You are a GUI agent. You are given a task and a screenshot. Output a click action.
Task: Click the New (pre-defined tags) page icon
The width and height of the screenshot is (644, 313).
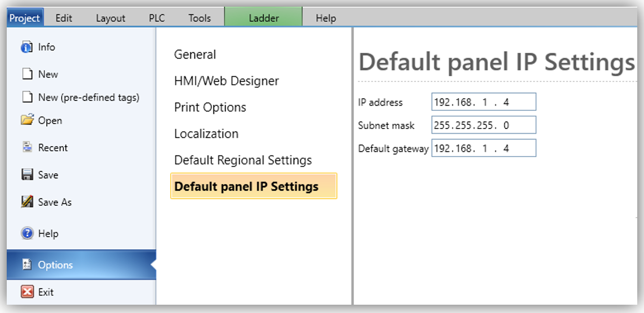[27, 97]
